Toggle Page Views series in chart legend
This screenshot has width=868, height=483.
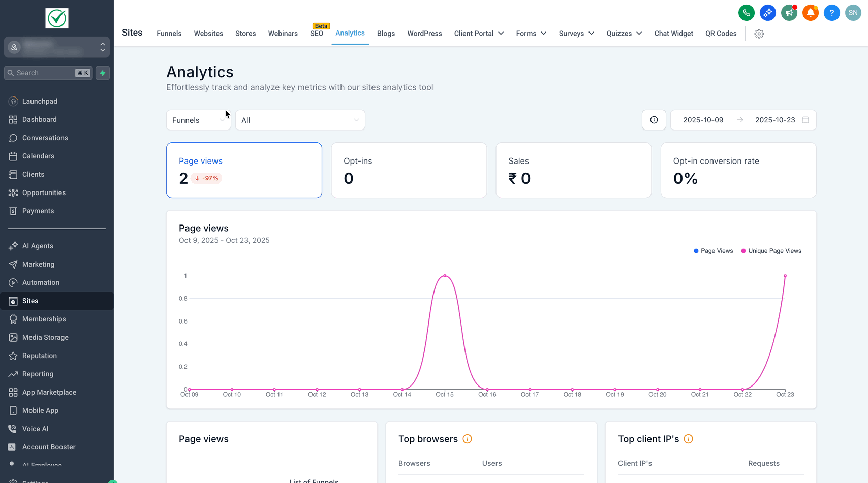point(713,251)
